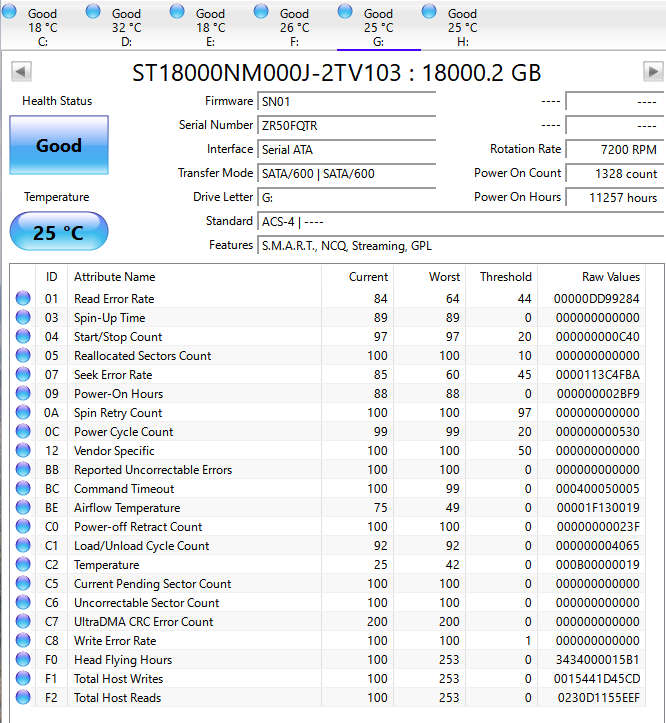Image resolution: width=666 pixels, height=723 pixels.
Task: Click status orb for Write Error Rate
Action: coord(23,640)
